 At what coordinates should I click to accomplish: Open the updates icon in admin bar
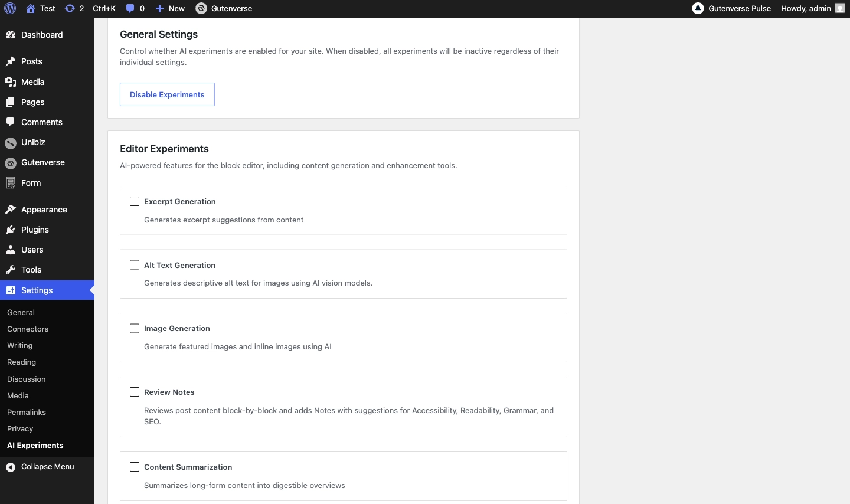70,8
